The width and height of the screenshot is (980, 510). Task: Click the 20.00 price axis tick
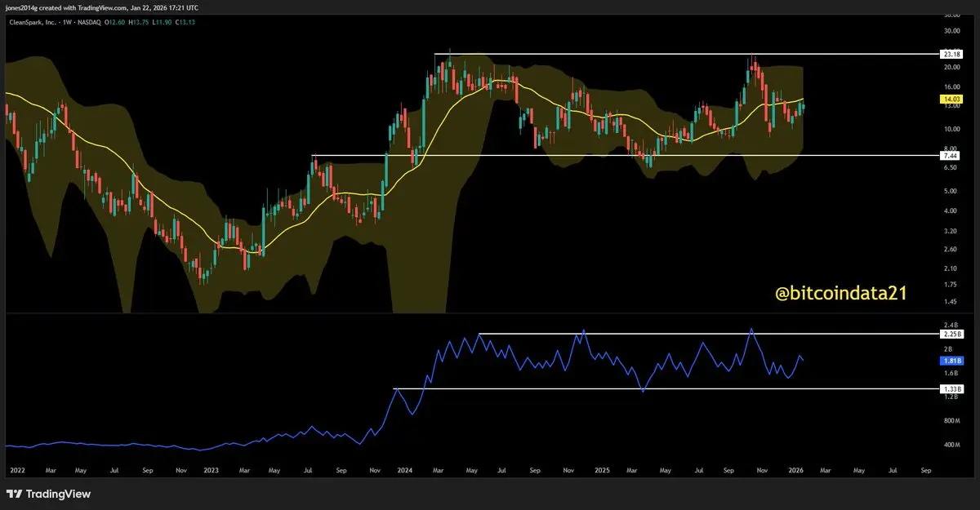coord(951,66)
